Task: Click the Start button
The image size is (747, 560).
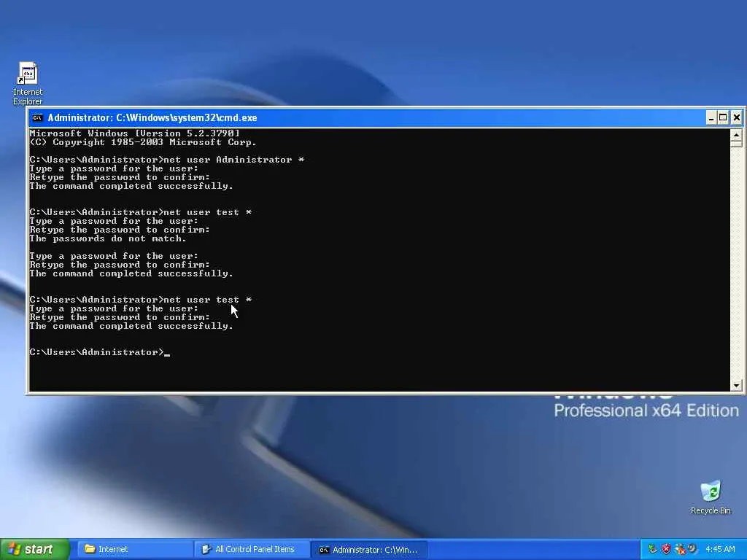Action: click(35, 549)
